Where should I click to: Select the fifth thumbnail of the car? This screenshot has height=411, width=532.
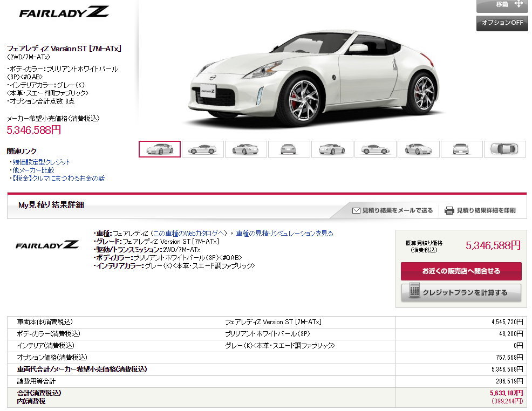click(x=332, y=149)
